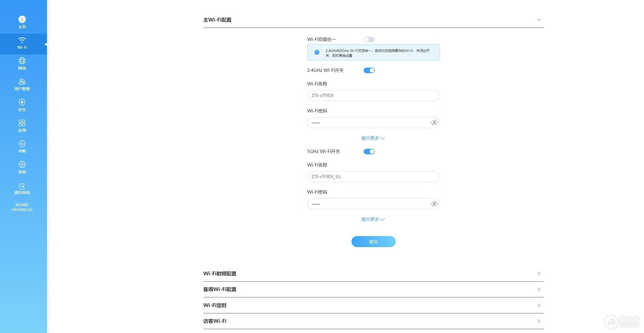Expand the 访客Wi-Fi section arrow
The width and height of the screenshot is (644, 333).
(539, 321)
